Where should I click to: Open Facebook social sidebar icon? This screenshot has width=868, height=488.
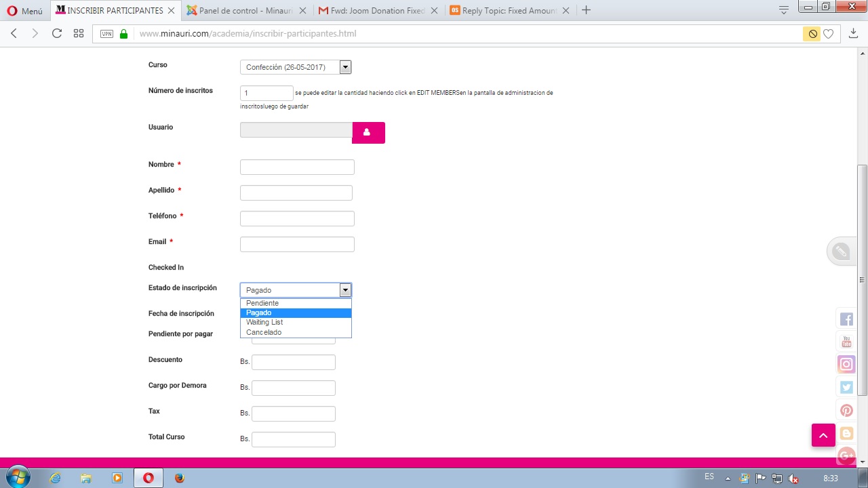[x=846, y=319]
